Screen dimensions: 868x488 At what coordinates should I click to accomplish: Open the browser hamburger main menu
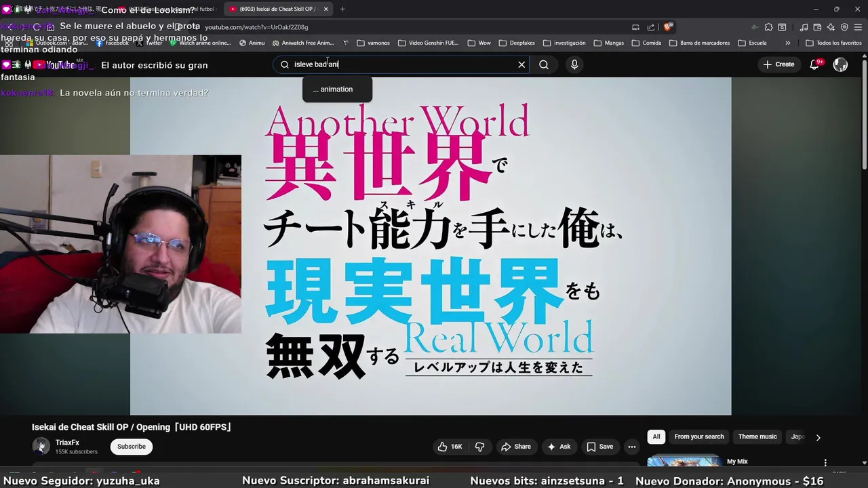(x=858, y=27)
